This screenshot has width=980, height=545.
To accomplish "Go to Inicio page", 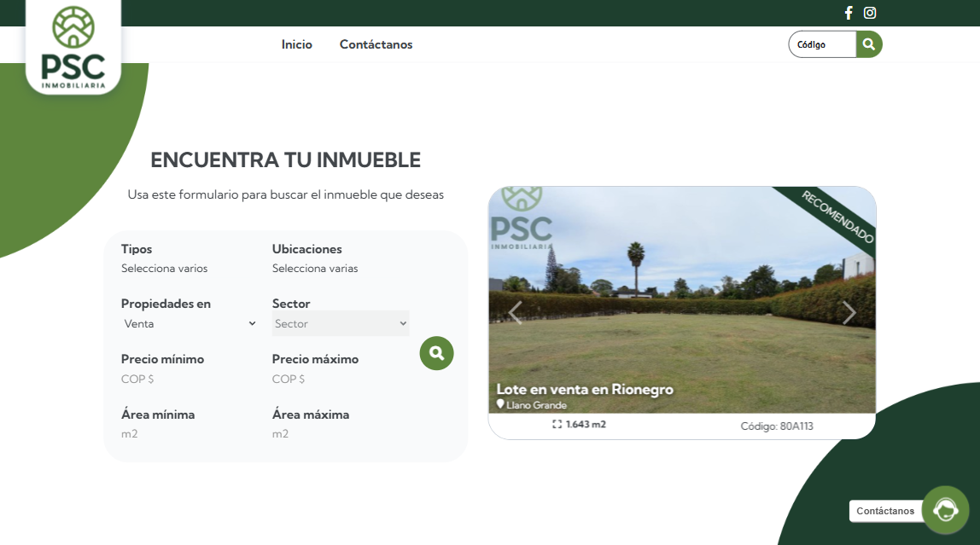I will click(296, 44).
